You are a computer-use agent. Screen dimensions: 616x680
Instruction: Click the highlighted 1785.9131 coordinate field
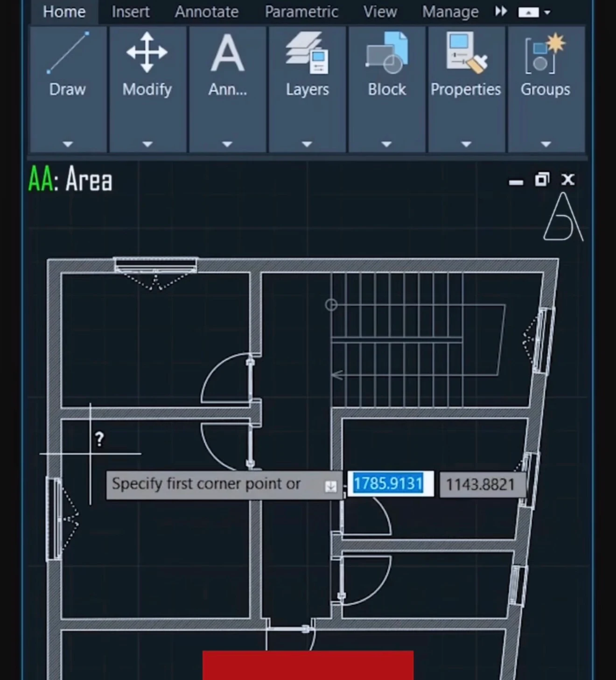[390, 484]
